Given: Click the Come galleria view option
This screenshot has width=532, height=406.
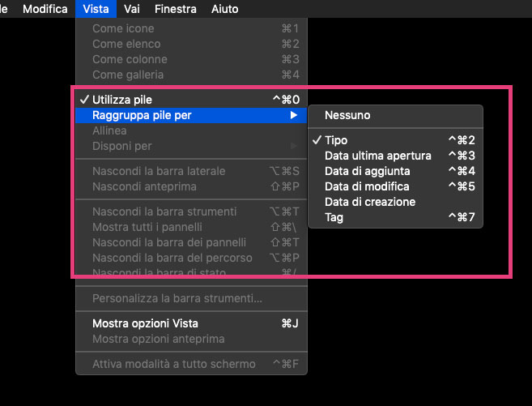Looking at the screenshot, I should pos(128,75).
